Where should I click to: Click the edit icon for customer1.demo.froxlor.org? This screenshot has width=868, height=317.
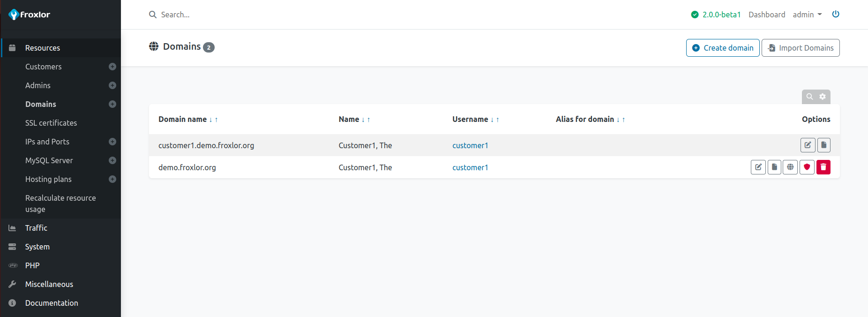(808, 145)
